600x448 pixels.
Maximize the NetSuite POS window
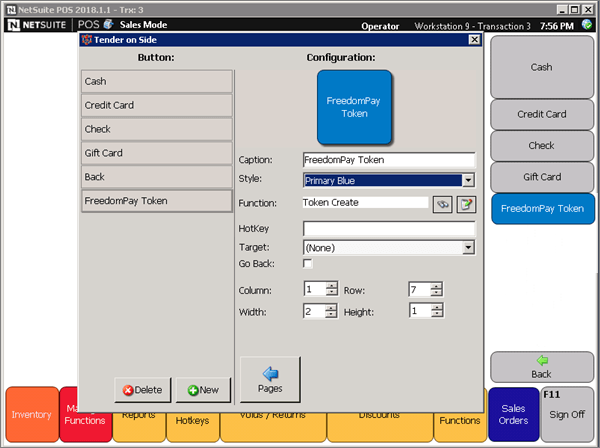pos(574,10)
